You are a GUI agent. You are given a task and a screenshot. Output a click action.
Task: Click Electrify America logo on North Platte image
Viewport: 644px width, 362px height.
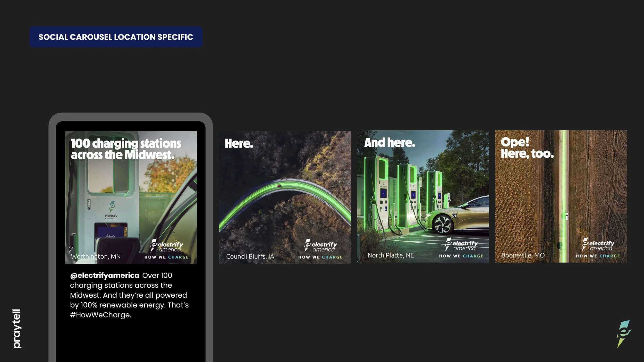[461, 245]
